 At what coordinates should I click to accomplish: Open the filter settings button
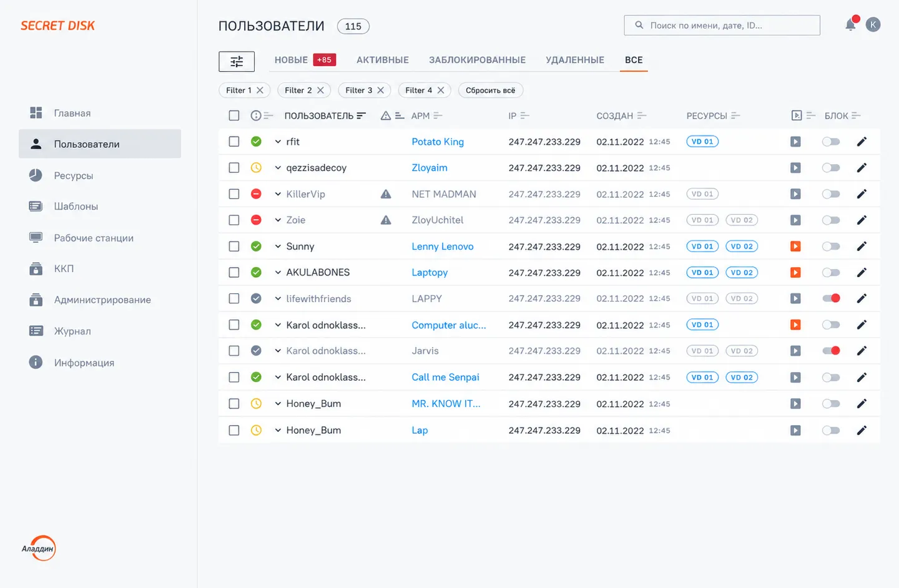237,61
